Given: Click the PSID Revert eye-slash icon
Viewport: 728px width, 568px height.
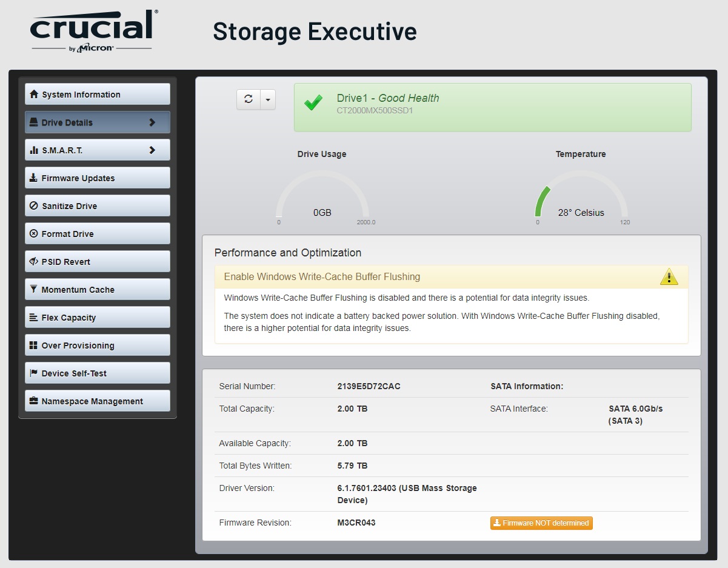Looking at the screenshot, I should click(34, 262).
